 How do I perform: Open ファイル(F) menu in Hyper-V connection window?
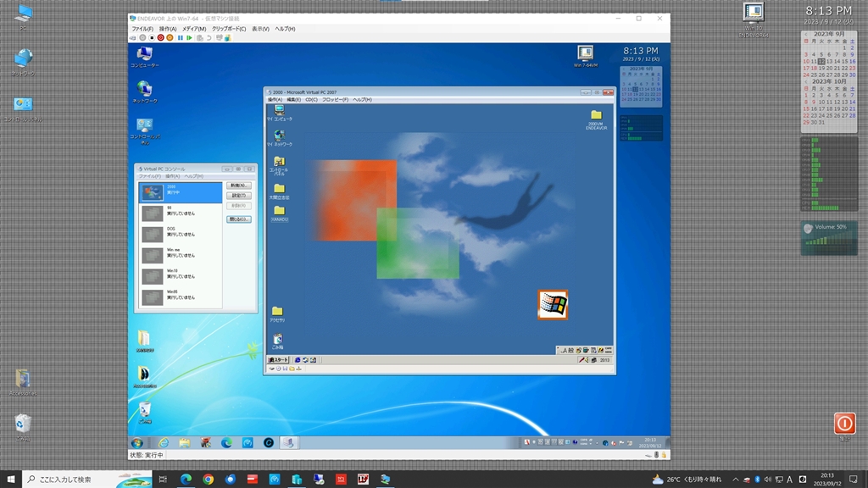(x=142, y=29)
